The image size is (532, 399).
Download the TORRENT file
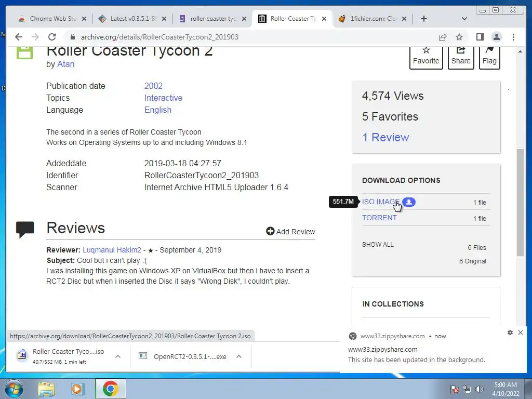click(x=379, y=218)
